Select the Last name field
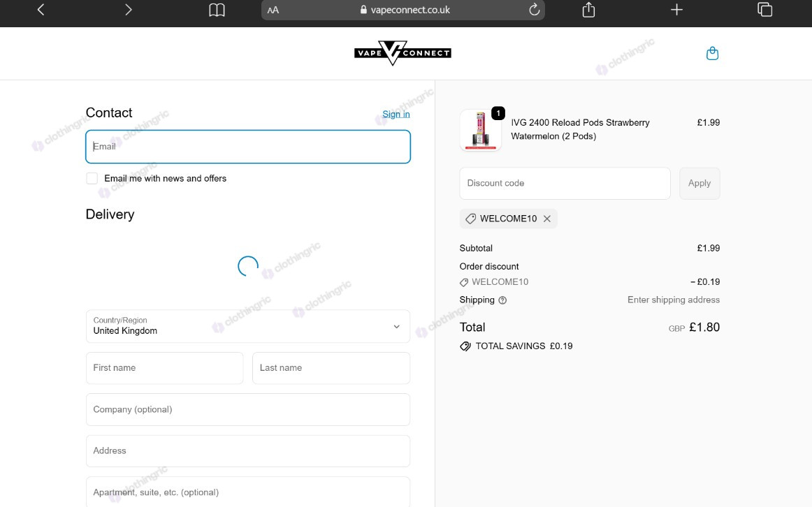The height and width of the screenshot is (507, 812). [331, 368]
